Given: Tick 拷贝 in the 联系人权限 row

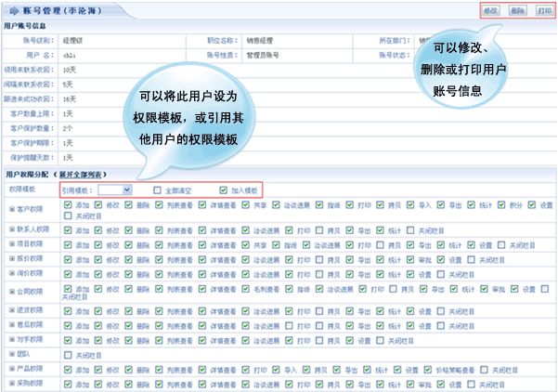Looking at the screenshot, I should click(x=319, y=230).
